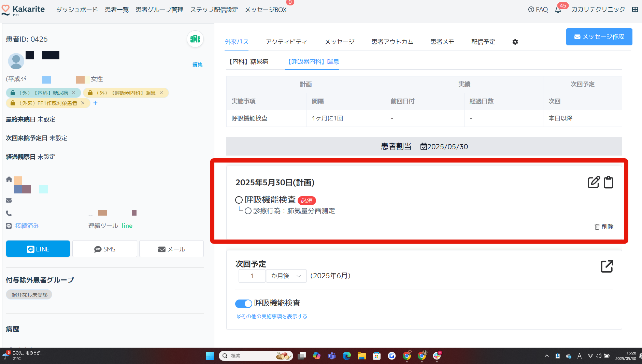This screenshot has width=642, height=364.
Task: Open the settings gear next to 配信予定
Action: (515, 42)
